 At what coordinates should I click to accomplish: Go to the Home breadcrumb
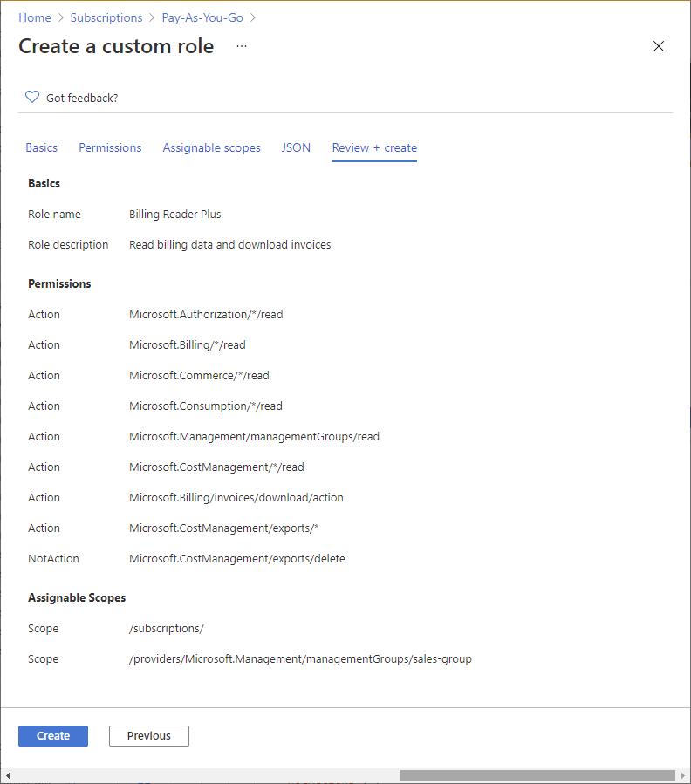tap(35, 17)
